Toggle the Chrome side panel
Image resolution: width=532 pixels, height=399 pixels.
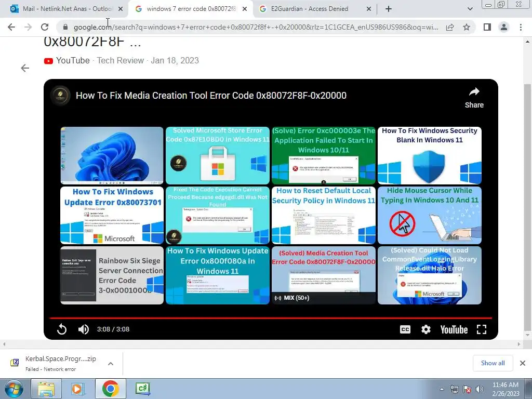click(487, 27)
